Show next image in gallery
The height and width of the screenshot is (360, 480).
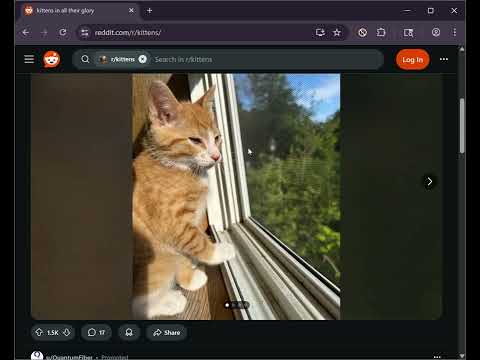(429, 181)
